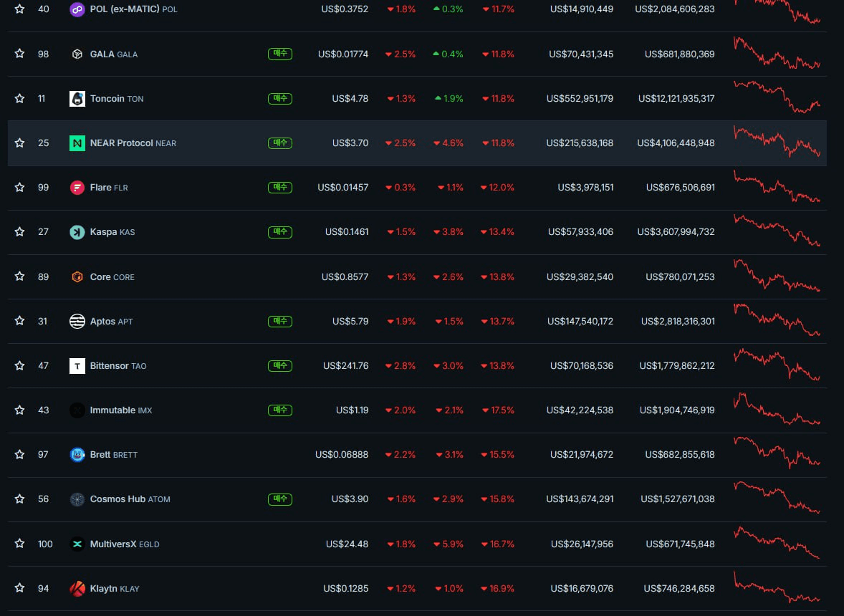844x616 pixels.
Task: Toggle the favorite star for Brett
Action: (x=20, y=455)
